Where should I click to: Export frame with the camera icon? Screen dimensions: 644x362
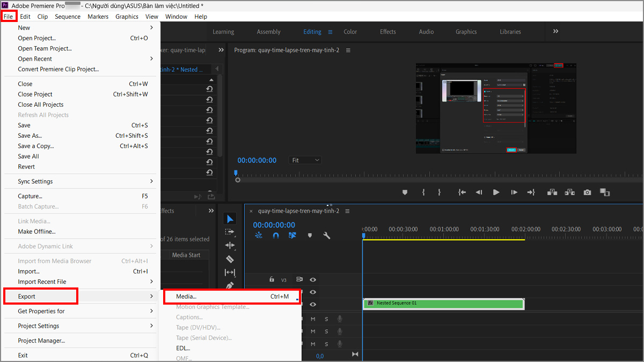click(588, 192)
